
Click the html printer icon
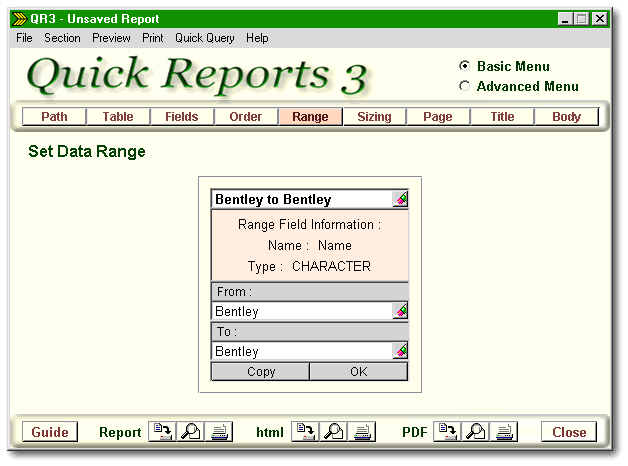pos(362,432)
